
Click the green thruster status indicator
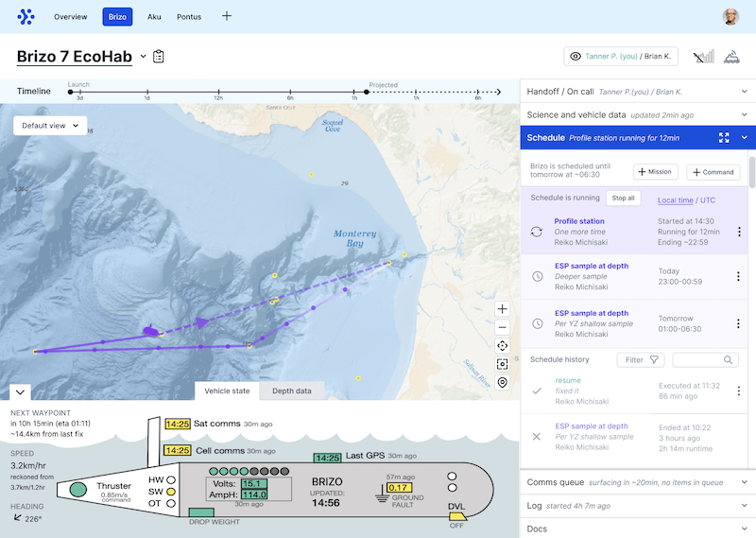click(78, 489)
